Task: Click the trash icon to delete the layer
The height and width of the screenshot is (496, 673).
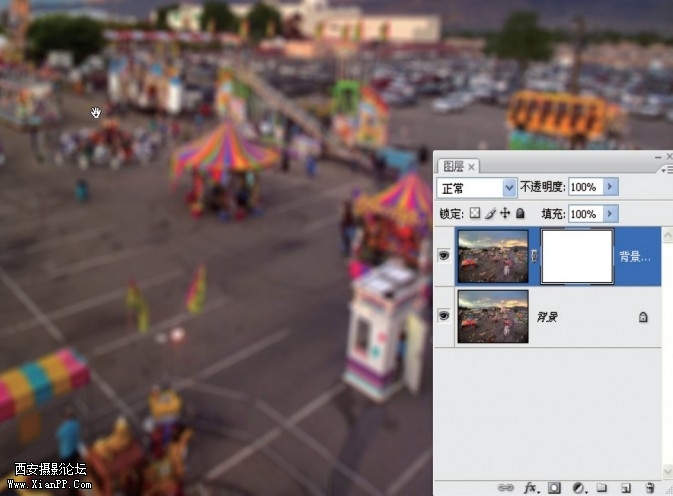Action: 649,488
